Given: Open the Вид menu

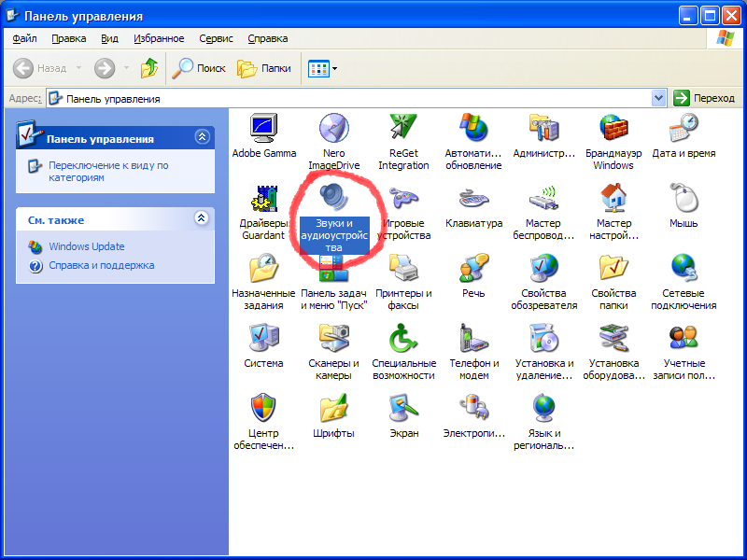Looking at the screenshot, I should tap(109, 38).
